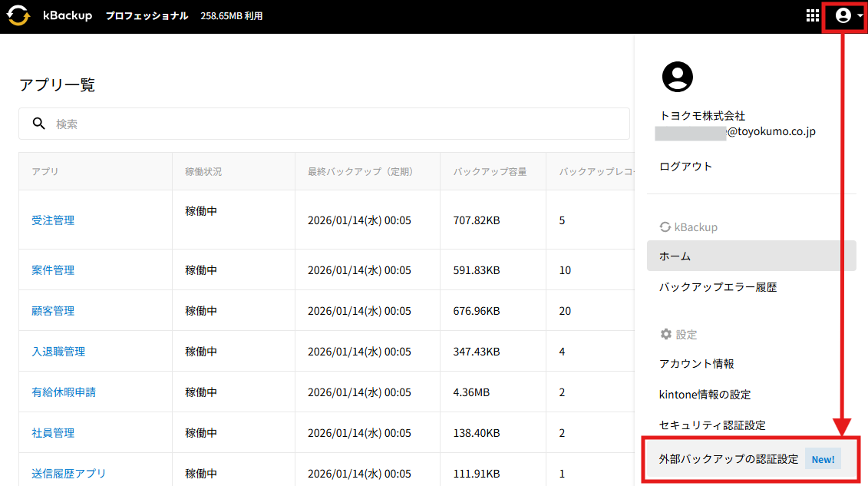Click the large user avatar in panel
The width and height of the screenshot is (868, 486).
point(677,76)
